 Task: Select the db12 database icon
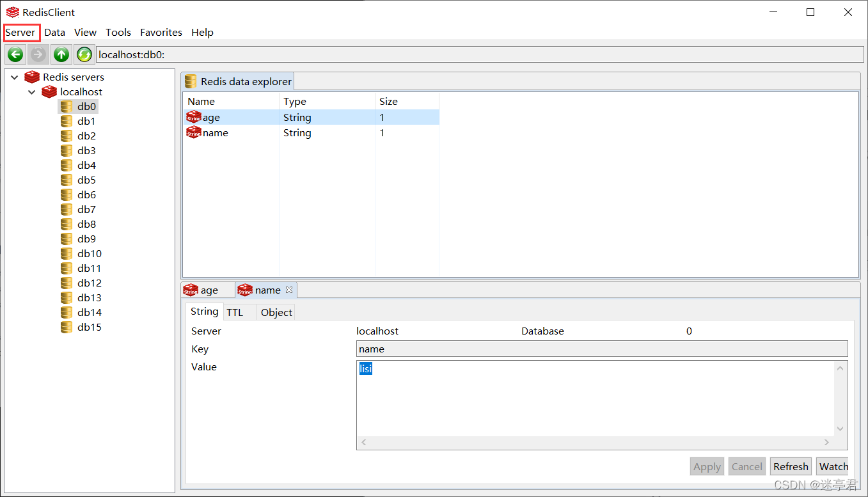[x=67, y=283]
